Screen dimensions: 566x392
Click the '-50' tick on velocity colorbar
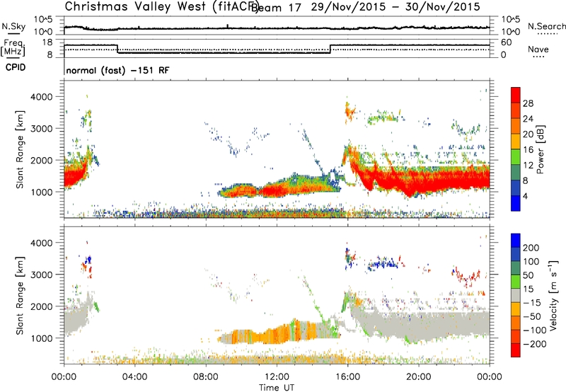pyautogui.click(x=532, y=316)
